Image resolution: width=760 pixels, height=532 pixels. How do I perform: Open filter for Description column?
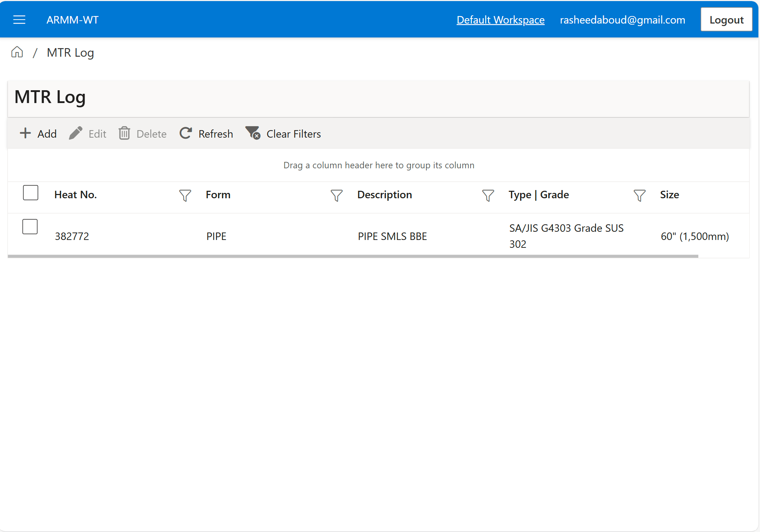click(488, 195)
